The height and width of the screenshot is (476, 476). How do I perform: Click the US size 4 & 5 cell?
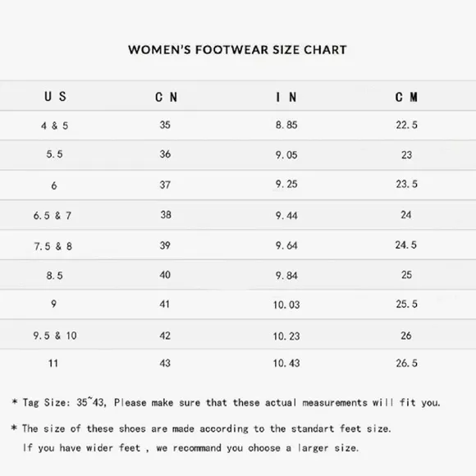coord(55,126)
